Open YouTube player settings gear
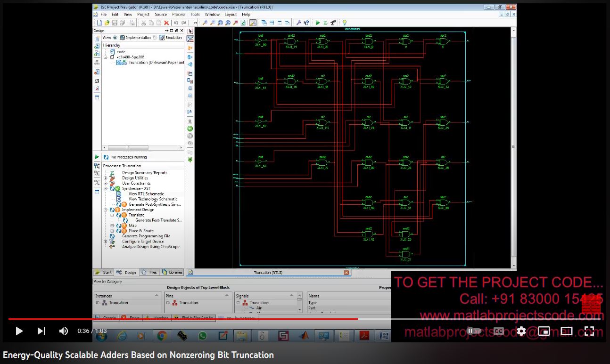The width and height of the screenshot is (610, 364). (521, 331)
